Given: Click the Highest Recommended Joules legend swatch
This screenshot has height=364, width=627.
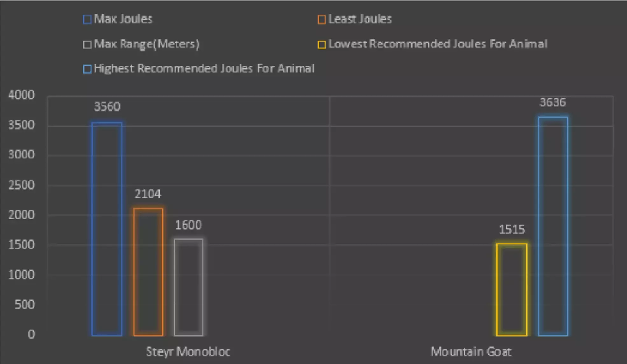Looking at the screenshot, I should click(x=87, y=69).
